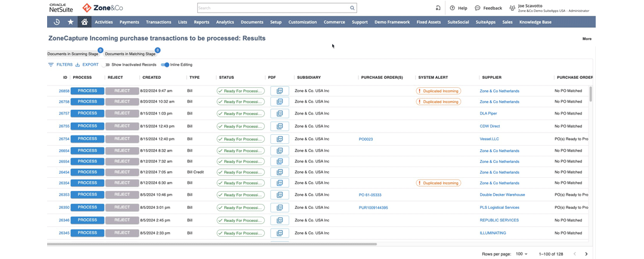644x259 pixels.
Task: Click PROCESS for row 26345
Action: 88,233
